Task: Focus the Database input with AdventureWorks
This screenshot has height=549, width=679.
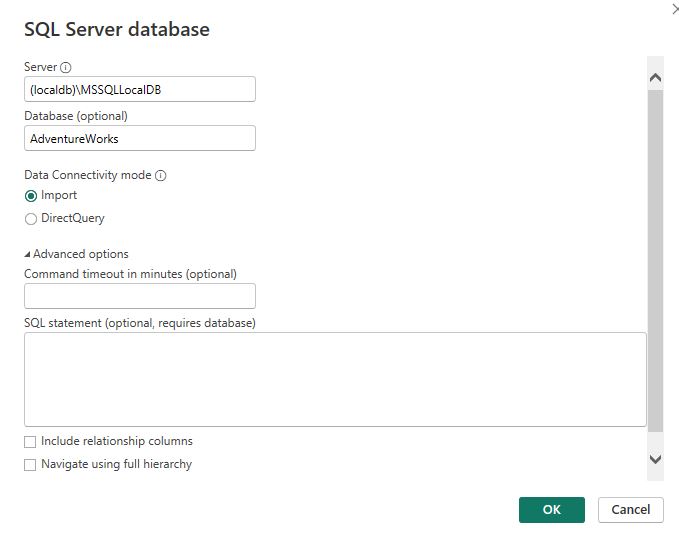Action: click(140, 138)
